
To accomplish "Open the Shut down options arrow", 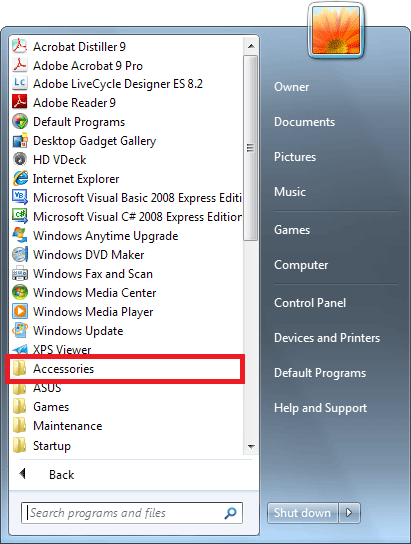I will click(x=350, y=513).
